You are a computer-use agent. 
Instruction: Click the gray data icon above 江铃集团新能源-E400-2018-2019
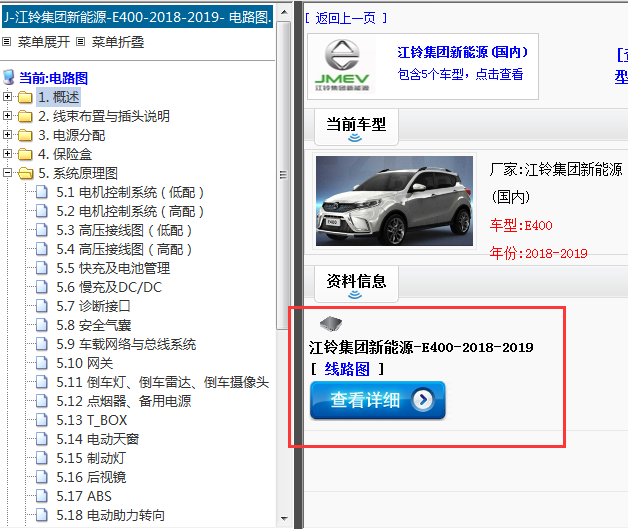tap(331, 324)
